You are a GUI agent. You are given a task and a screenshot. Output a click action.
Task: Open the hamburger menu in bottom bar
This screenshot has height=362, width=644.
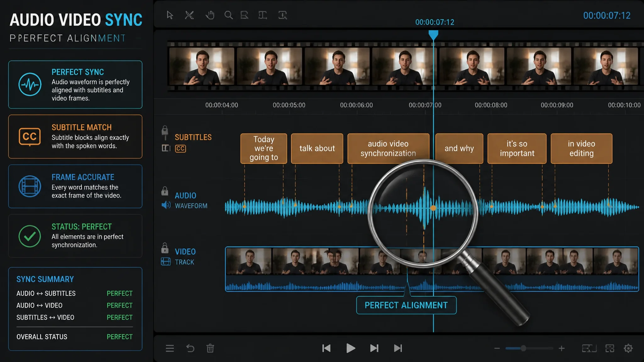170,348
